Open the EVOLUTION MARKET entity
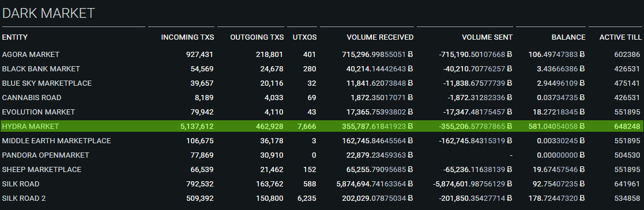Image resolution: width=644 pixels, height=210 pixels. click(39, 112)
